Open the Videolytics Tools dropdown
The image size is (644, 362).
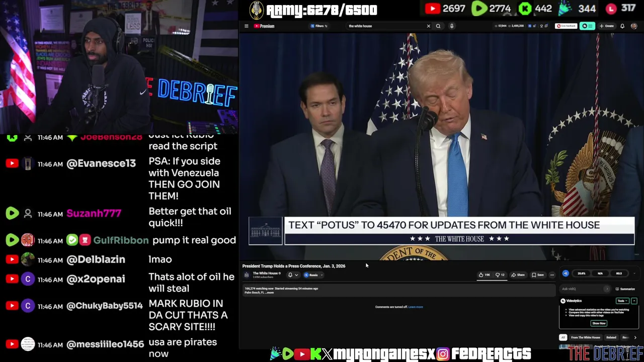pos(623,301)
